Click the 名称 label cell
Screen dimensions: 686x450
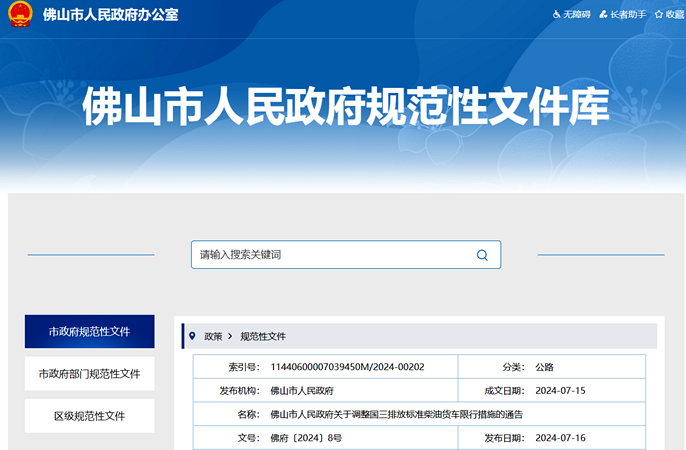[248, 414]
